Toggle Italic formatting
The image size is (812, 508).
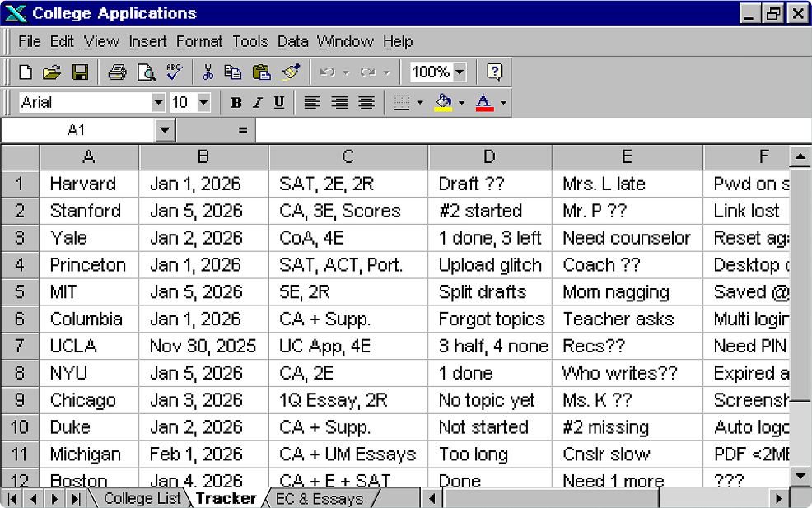point(257,103)
